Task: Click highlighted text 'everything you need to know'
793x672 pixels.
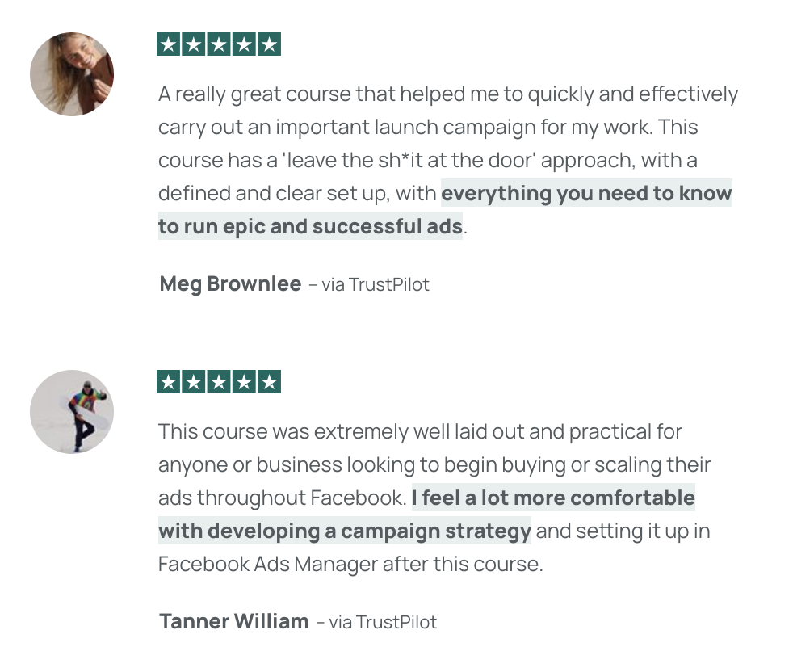Action: pos(586,193)
